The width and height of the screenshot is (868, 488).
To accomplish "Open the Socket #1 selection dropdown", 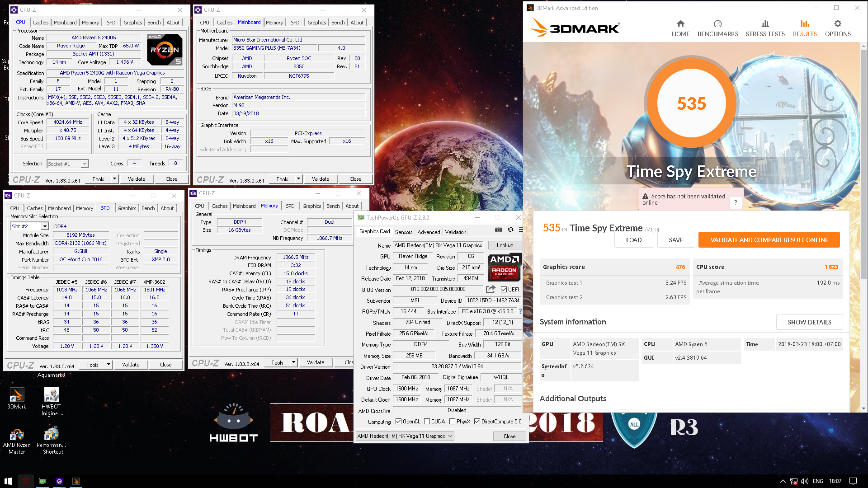I will coord(85,164).
